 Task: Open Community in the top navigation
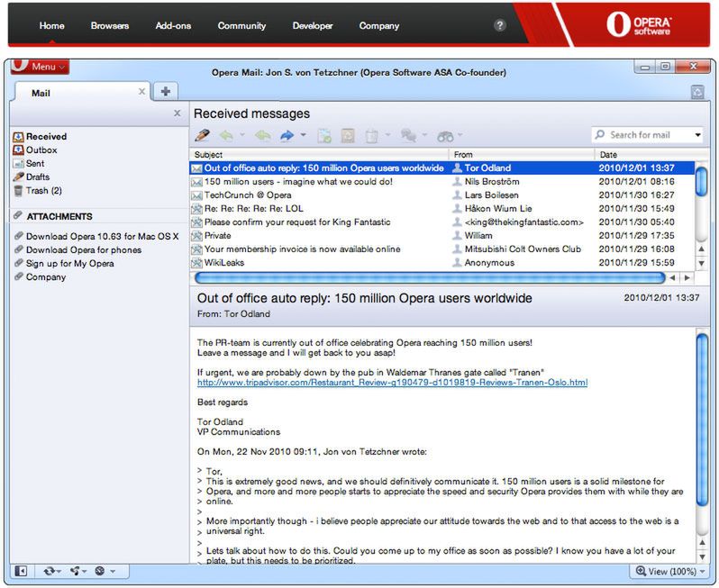coord(241,26)
